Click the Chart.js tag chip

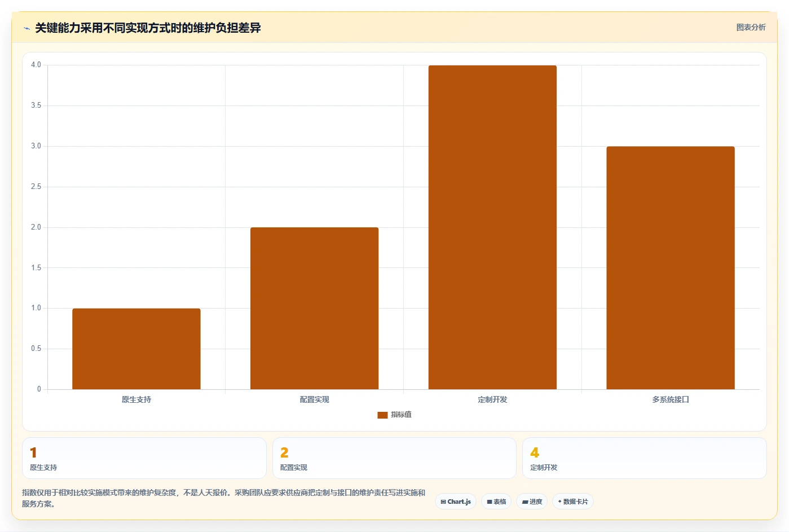(x=456, y=502)
